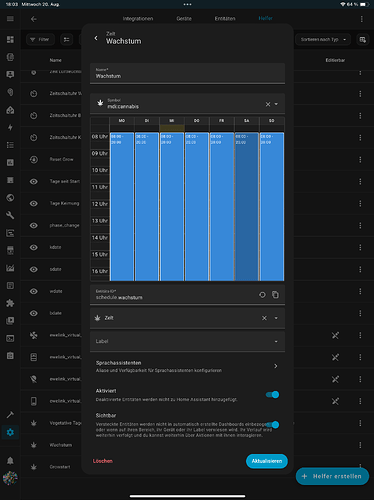The width and height of the screenshot is (374, 500).
Task: Edit the Name field Wachstum
Action: tap(187, 73)
